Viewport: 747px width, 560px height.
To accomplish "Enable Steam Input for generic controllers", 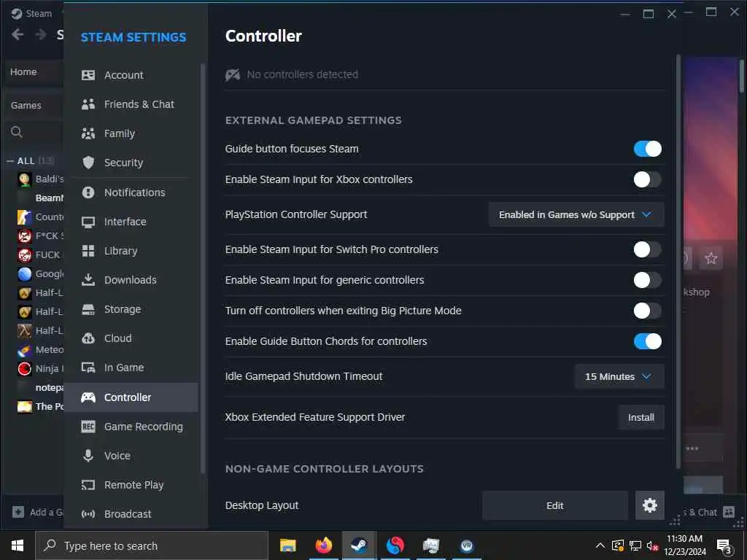I will tap(648, 280).
